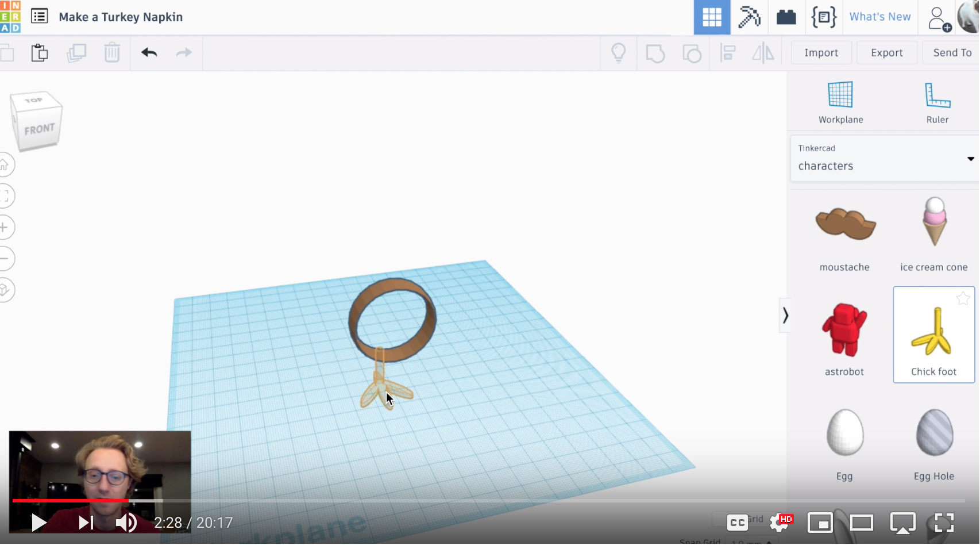Enable theater mode on the video player

click(x=861, y=523)
